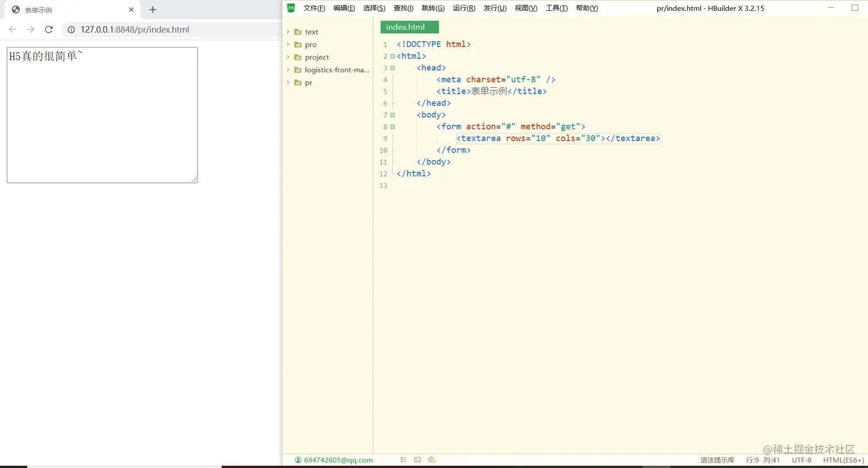Image resolution: width=868 pixels, height=468 pixels.
Task: Collapse the body tag fold on line 7
Action: coord(393,115)
